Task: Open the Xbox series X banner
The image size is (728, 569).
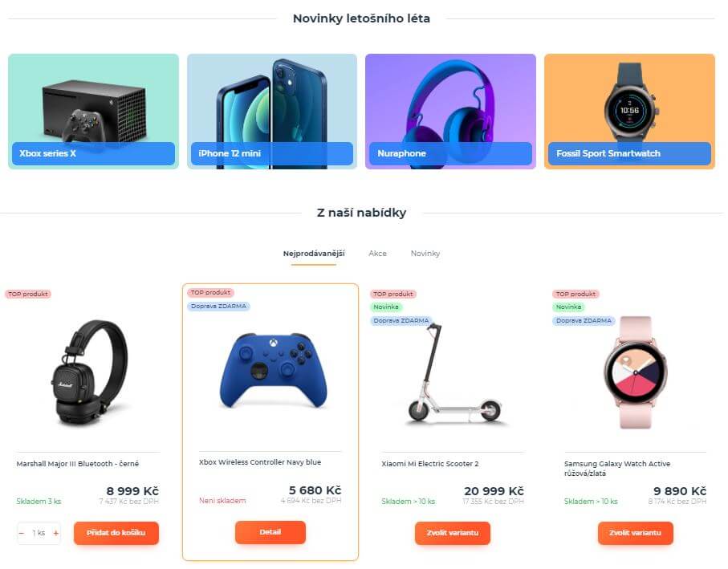Action: (93, 112)
